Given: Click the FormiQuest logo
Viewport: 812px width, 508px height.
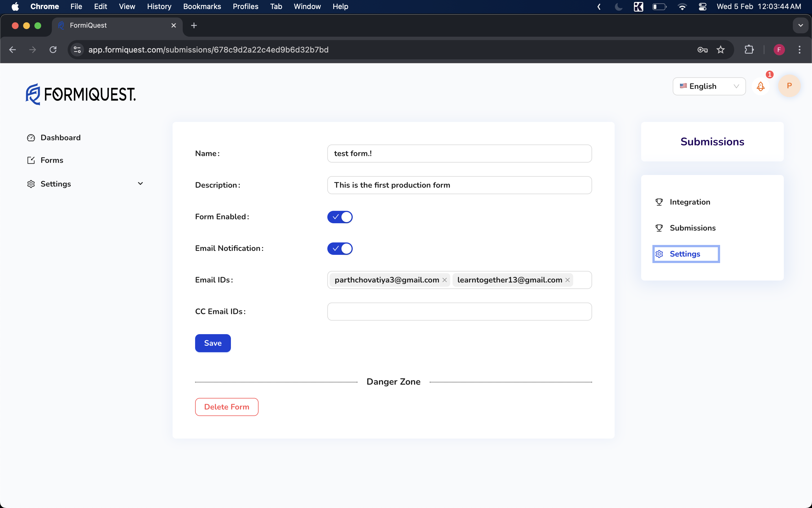Looking at the screenshot, I should (x=81, y=94).
